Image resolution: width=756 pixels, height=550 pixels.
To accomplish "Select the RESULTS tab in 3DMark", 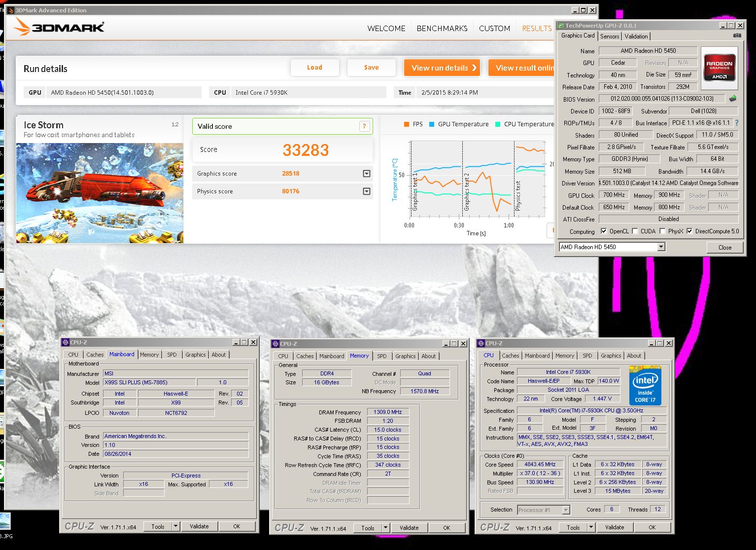I will tap(537, 29).
